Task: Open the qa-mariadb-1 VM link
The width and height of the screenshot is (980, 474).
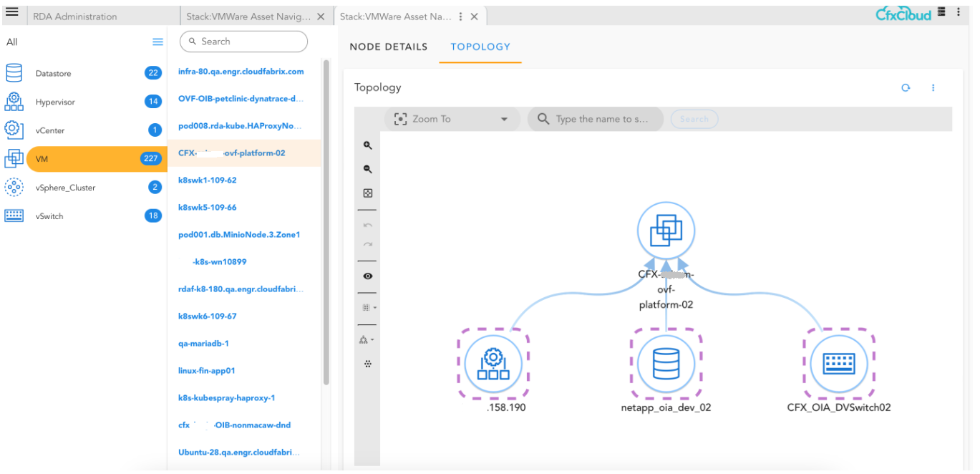Action: pyautogui.click(x=203, y=344)
